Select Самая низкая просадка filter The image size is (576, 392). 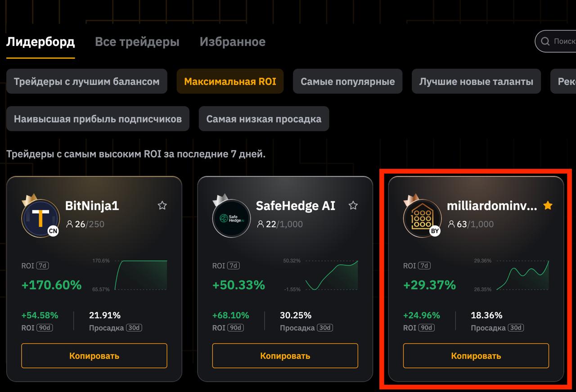coord(264,119)
